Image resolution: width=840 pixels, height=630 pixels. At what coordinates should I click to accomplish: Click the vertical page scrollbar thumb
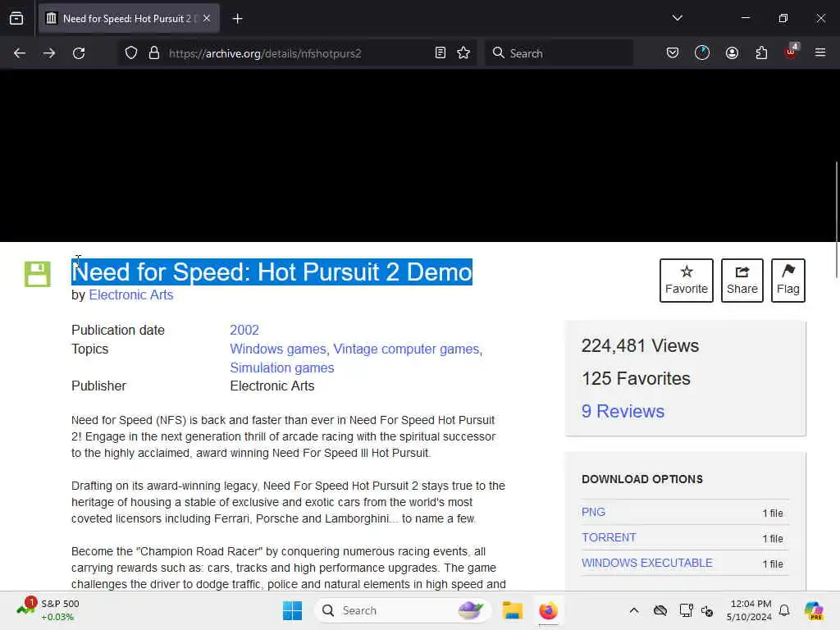click(x=837, y=220)
